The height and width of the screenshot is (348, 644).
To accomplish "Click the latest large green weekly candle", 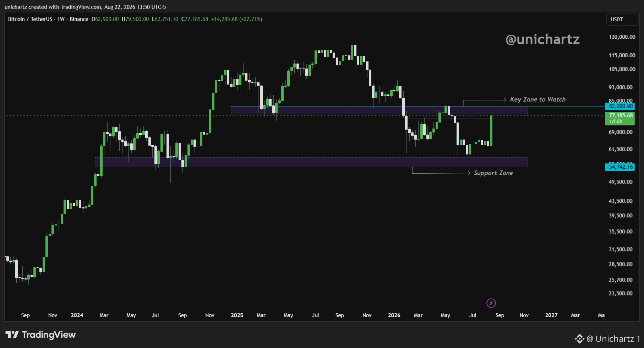I will tap(491, 131).
